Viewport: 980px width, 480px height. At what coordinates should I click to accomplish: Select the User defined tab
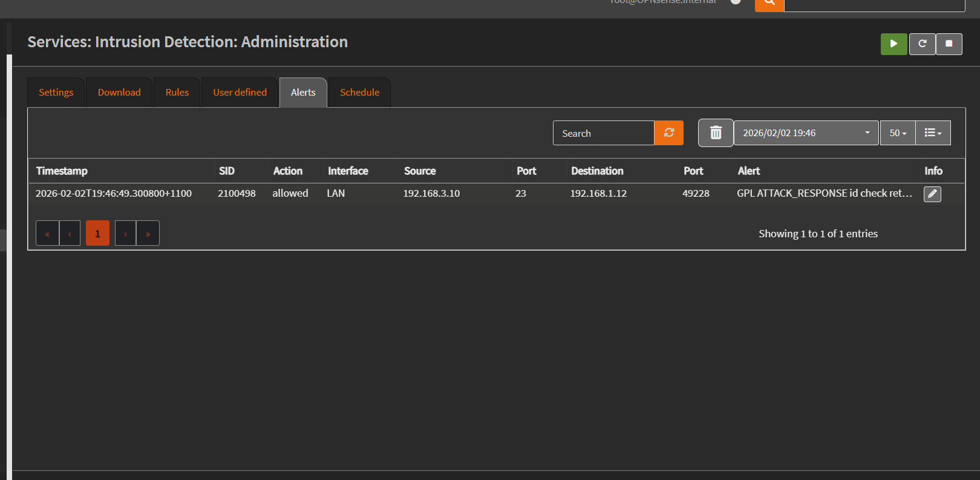(x=240, y=93)
